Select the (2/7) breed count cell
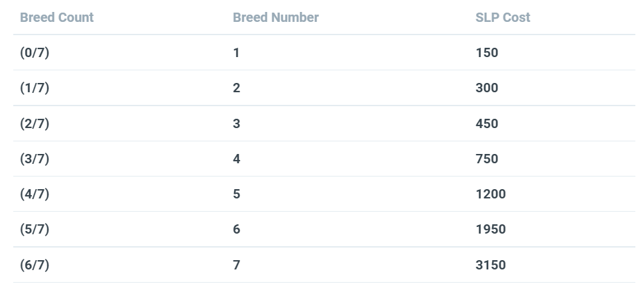The width and height of the screenshot is (644, 292). point(34,123)
